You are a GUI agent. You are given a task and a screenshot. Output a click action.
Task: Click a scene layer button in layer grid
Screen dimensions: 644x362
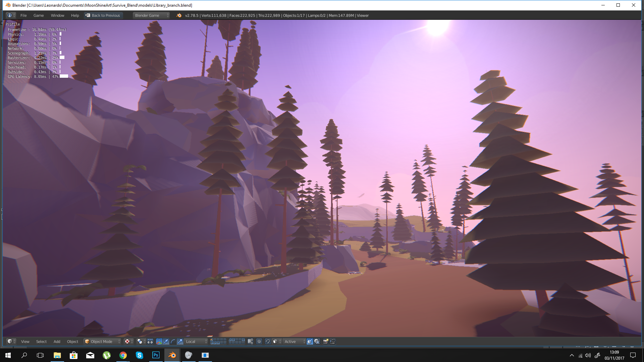coord(212,340)
